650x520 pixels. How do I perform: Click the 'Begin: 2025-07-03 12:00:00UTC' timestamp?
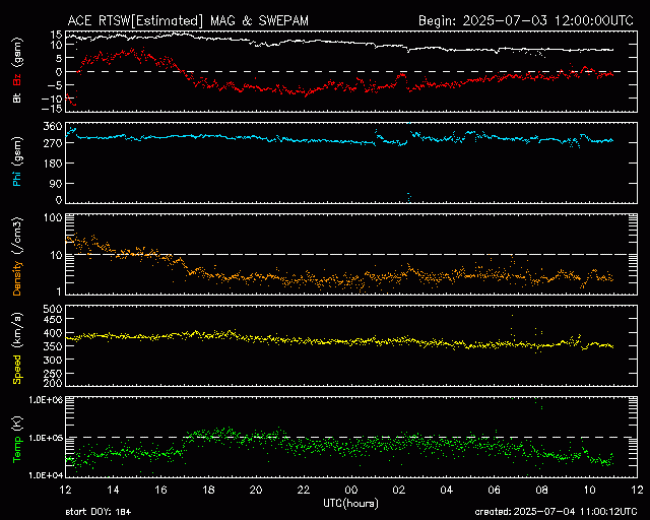click(526, 21)
